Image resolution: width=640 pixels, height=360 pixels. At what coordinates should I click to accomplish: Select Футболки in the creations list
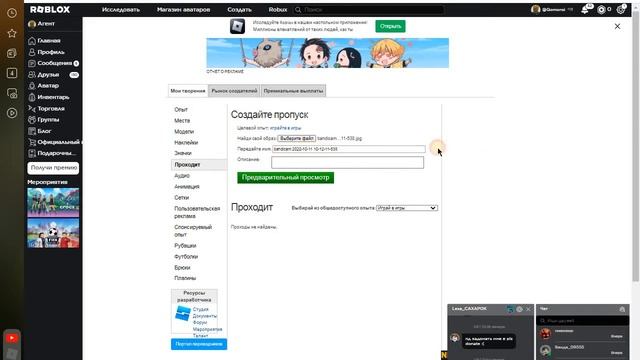coord(186,257)
